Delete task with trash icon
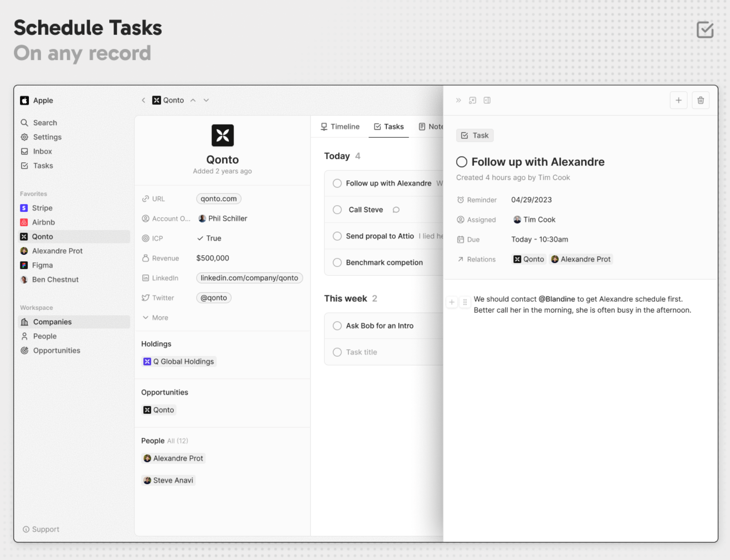This screenshot has height=560, width=730. click(x=701, y=101)
